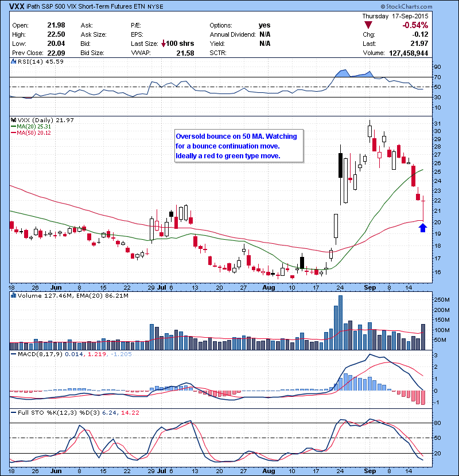Image resolution: width=459 pixels, height=476 pixels.
Task: Click the MACD value 1.219 in red
Action: click(x=97, y=354)
